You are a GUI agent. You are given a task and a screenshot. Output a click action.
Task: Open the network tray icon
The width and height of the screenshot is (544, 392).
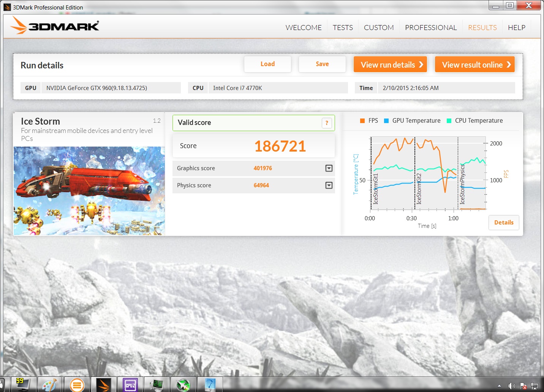pos(534,386)
